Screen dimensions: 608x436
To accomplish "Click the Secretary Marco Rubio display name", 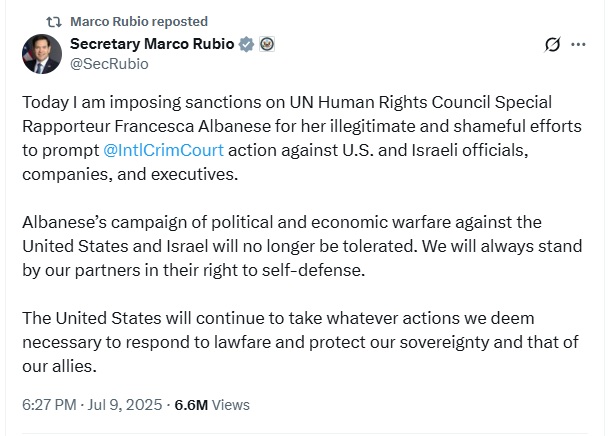I will pyautogui.click(x=151, y=44).
